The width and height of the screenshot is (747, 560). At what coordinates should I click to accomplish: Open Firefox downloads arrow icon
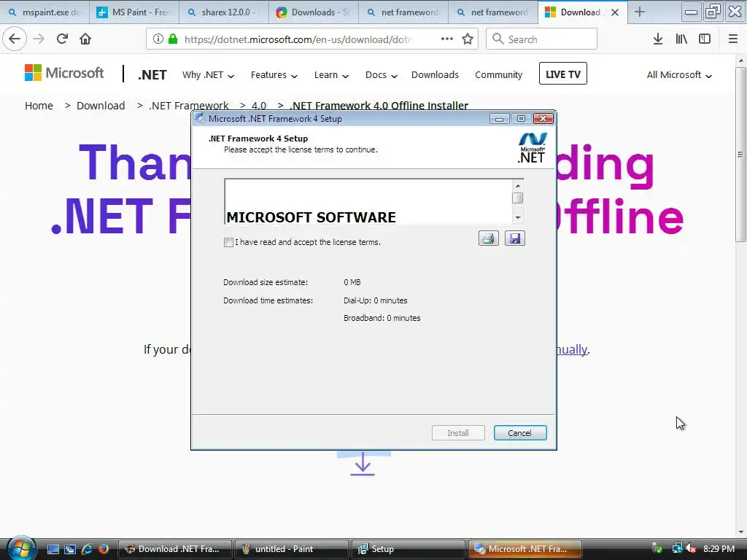tap(658, 39)
